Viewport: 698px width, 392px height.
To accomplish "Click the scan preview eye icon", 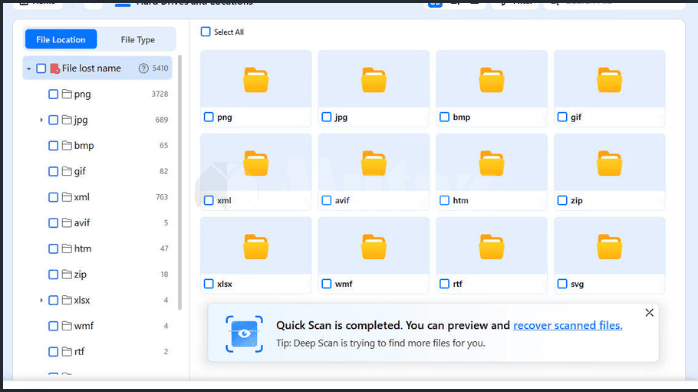I will coord(244,334).
